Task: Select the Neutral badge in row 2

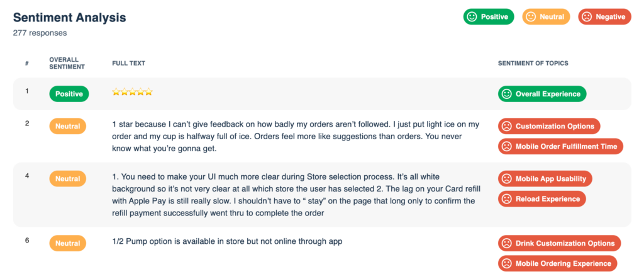Action: [x=68, y=127]
